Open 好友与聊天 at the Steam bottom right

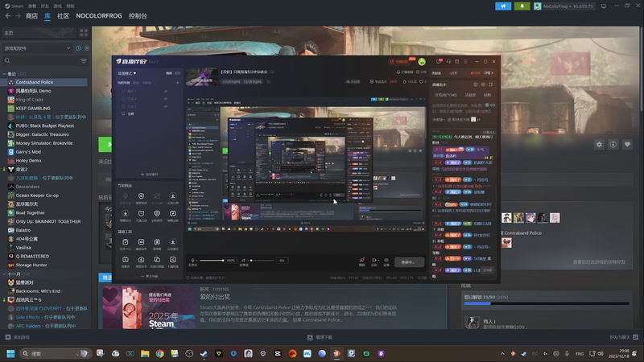(623, 337)
